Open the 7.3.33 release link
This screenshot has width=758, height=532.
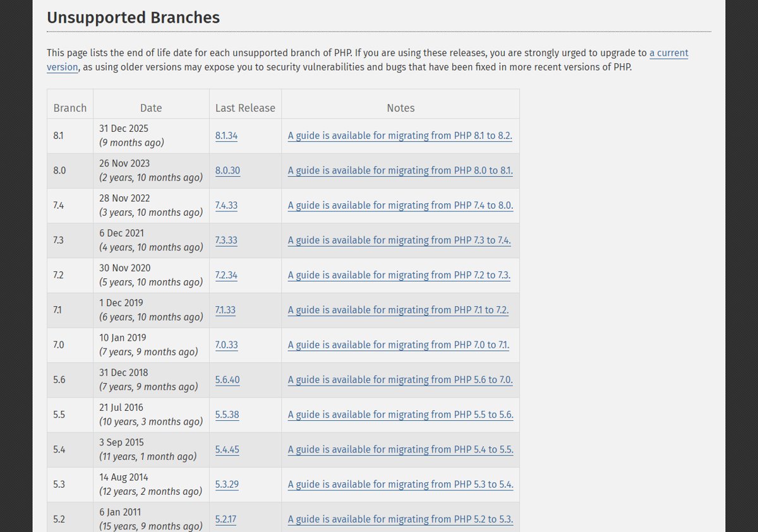[226, 240]
